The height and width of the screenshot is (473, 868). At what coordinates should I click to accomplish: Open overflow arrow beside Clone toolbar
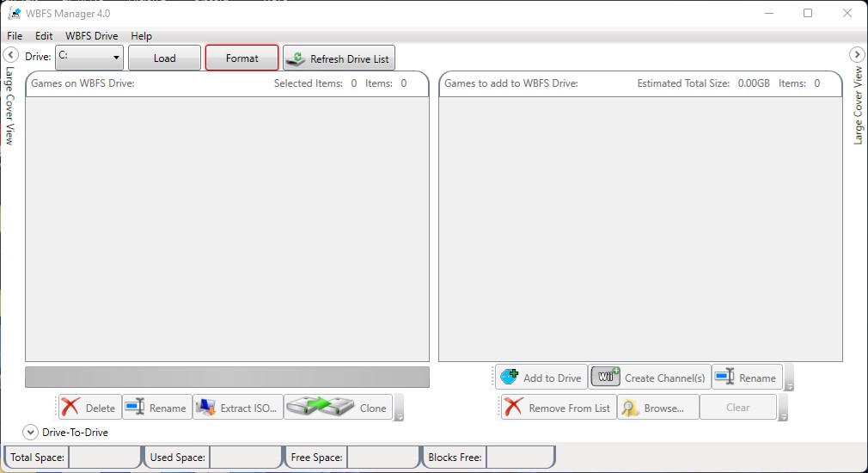[x=399, y=408]
